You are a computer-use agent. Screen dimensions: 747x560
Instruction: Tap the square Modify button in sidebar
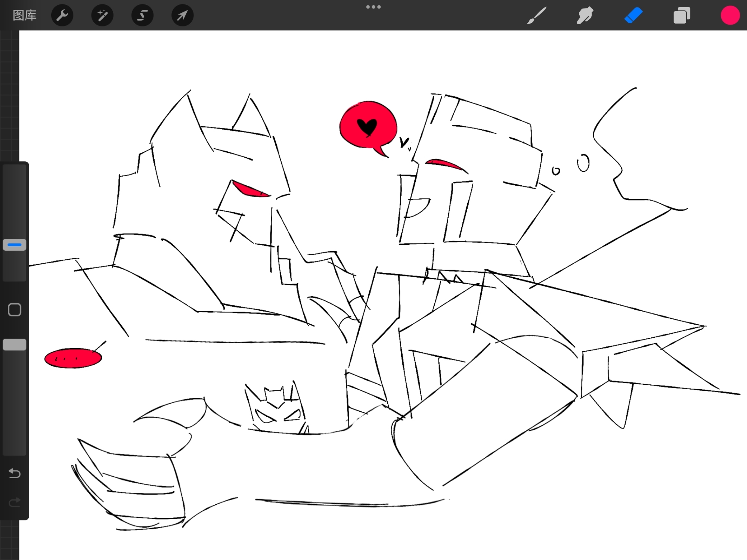tap(15, 310)
